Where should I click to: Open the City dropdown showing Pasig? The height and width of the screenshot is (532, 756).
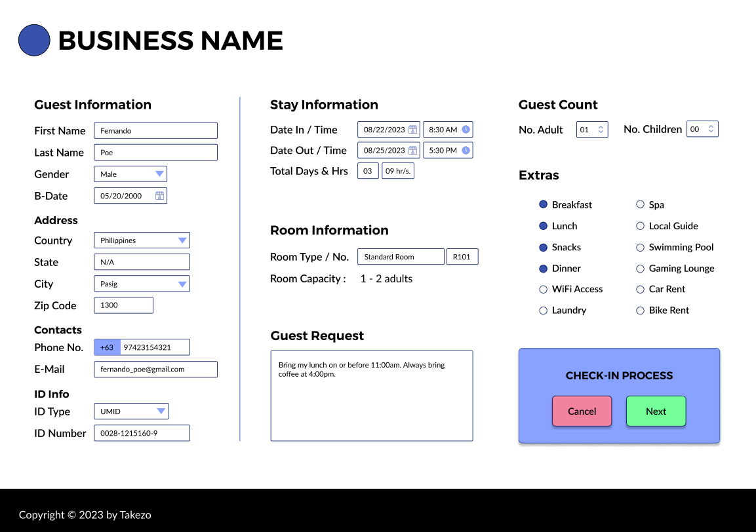[x=142, y=284]
